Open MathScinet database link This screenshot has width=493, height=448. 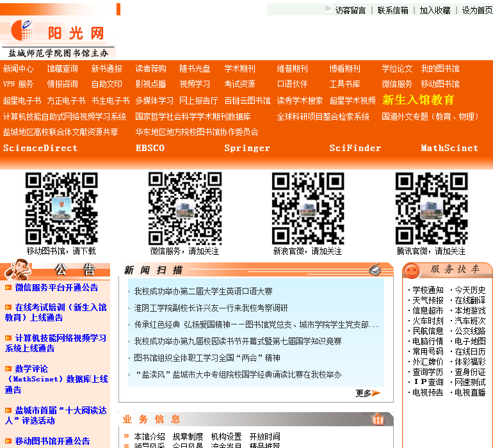coord(449,148)
